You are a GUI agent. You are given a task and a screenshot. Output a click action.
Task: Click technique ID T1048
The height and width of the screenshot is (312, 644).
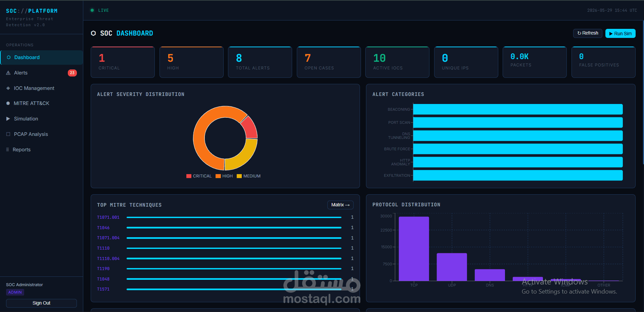(x=103, y=279)
